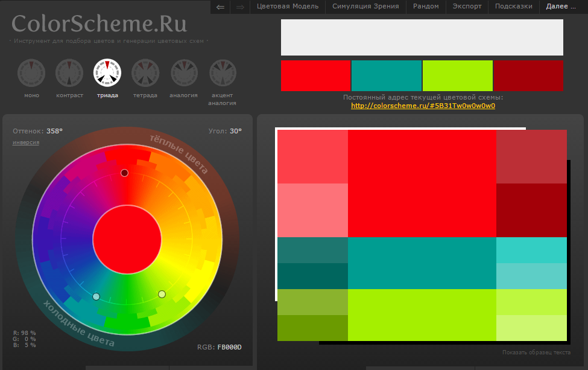
Task: Open the permanent colorscheme.ru address link
Action: click(423, 106)
